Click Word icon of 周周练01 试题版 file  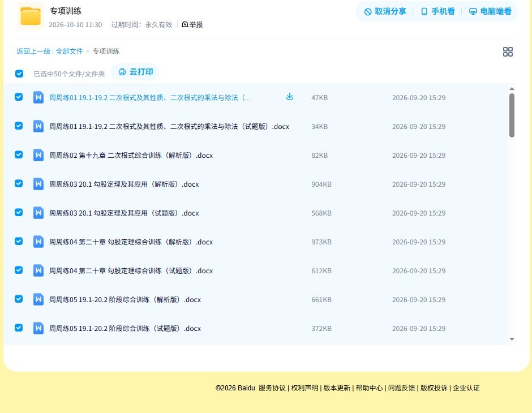[x=38, y=127]
